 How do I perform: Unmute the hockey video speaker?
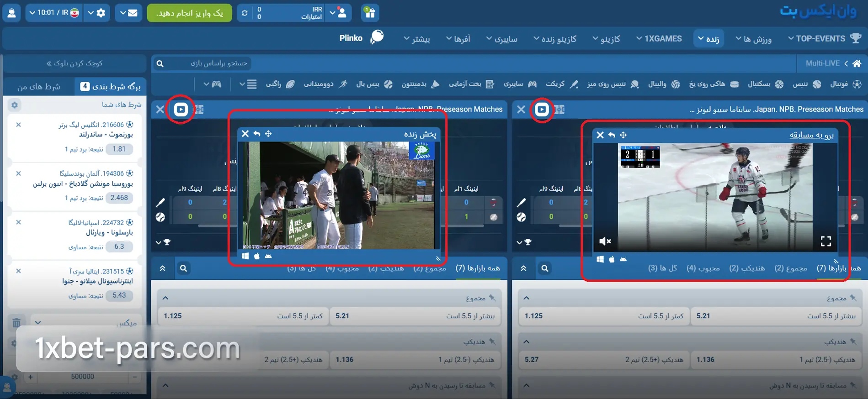coord(605,241)
